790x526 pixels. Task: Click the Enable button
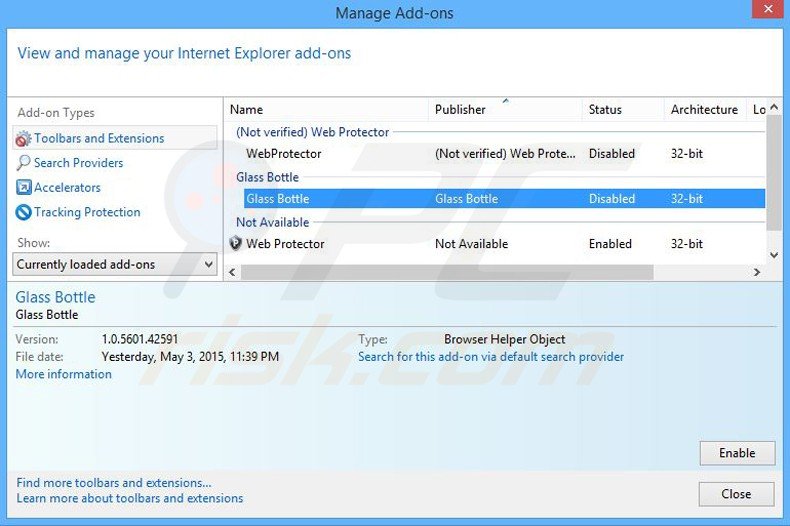coord(737,453)
